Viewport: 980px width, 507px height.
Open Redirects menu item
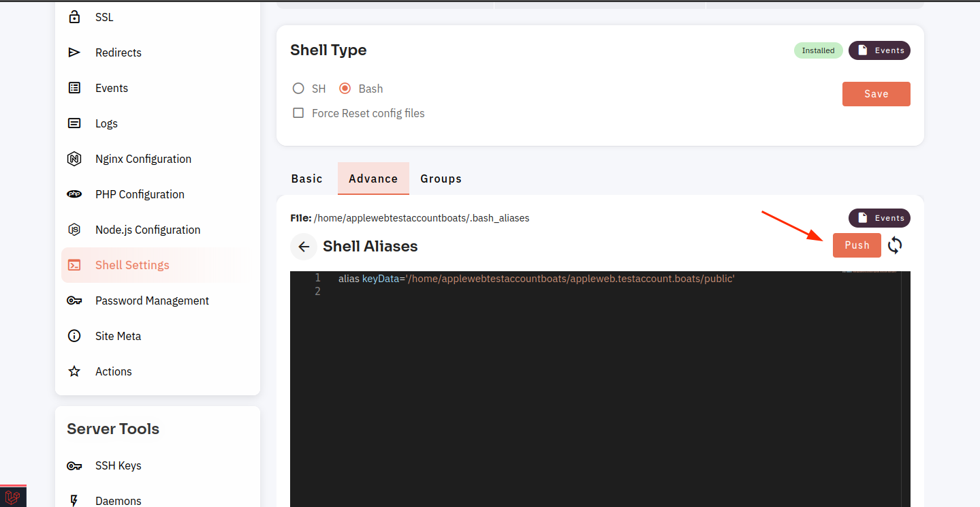157,52
